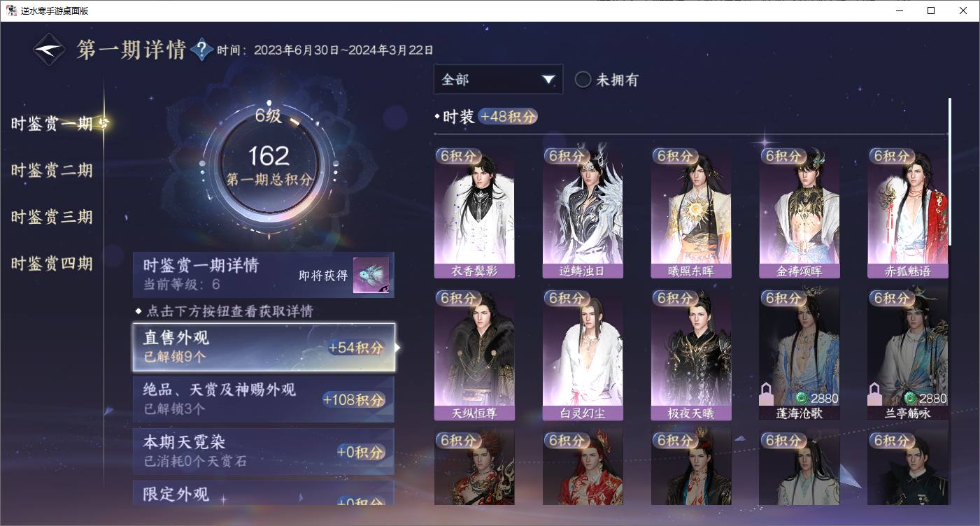Click the vertical scrollbar of outfit list
The width and height of the screenshot is (980, 526).
[x=949, y=171]
